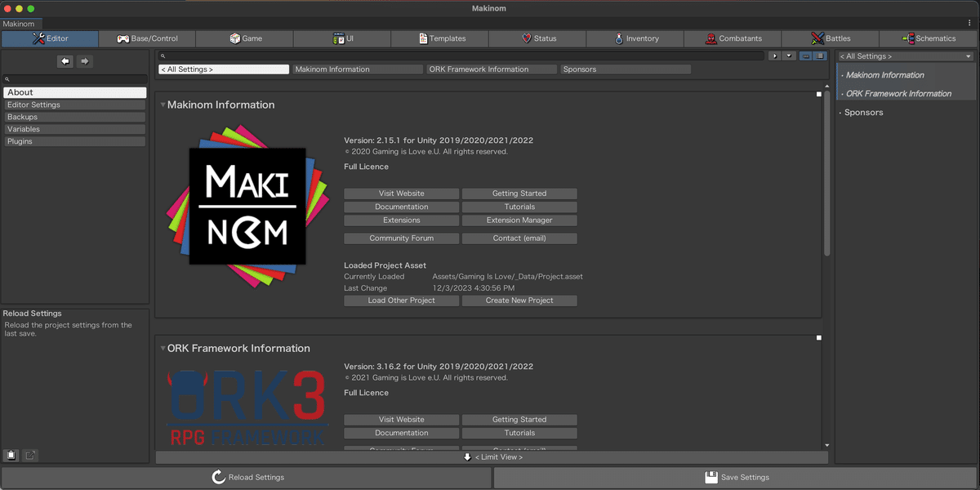980x490 pixels.
Task: Switch to the Schematics tab
Action: coord(929,38)
